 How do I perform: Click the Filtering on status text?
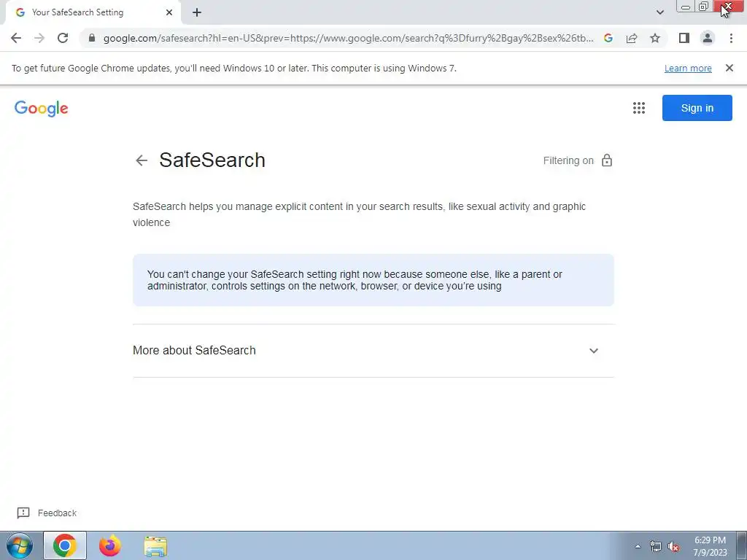pyautogui.click(x=568, y=160)
